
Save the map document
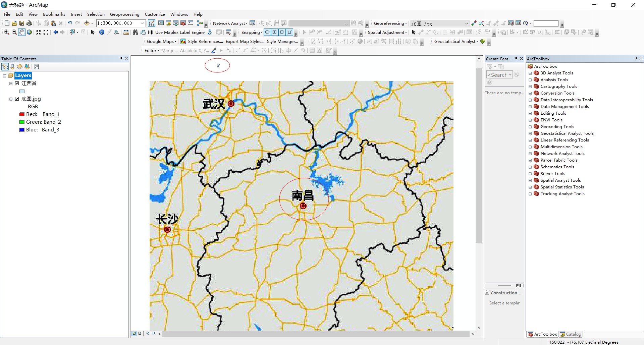coord(21,23)
